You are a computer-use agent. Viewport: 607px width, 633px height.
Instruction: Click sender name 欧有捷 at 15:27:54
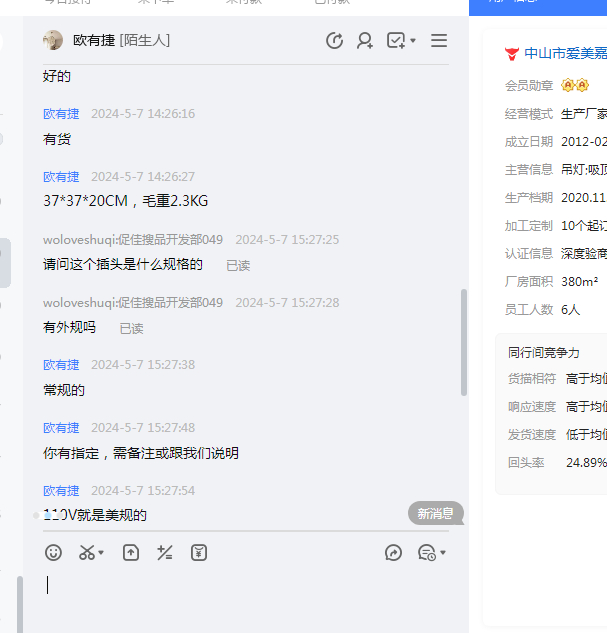coord(61,491)
